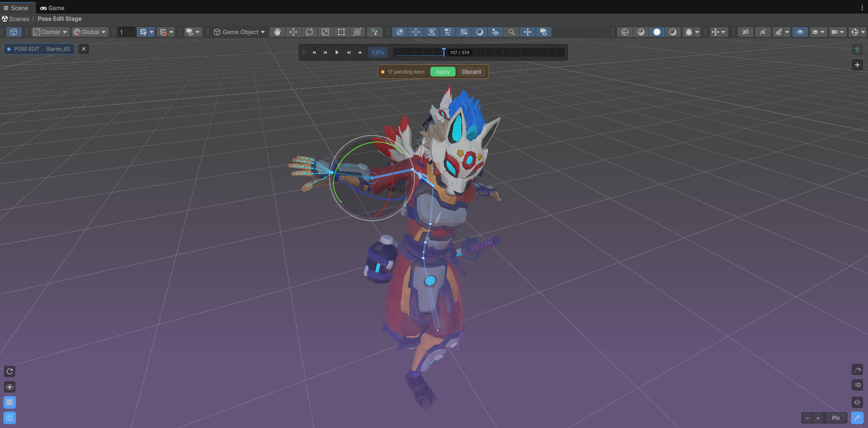
Task: Click the custom editor tools icon
Action: pyautogui.click(x=375, y=32)
